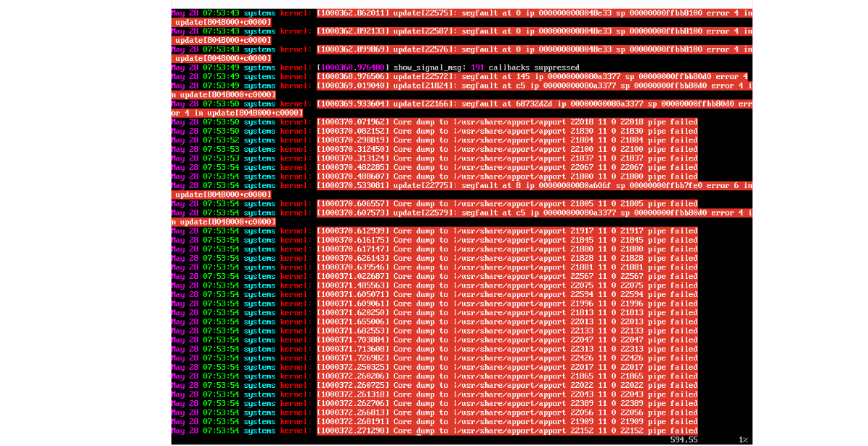Click the kernel timestamp [1000371.022687]

coord(353,277)
